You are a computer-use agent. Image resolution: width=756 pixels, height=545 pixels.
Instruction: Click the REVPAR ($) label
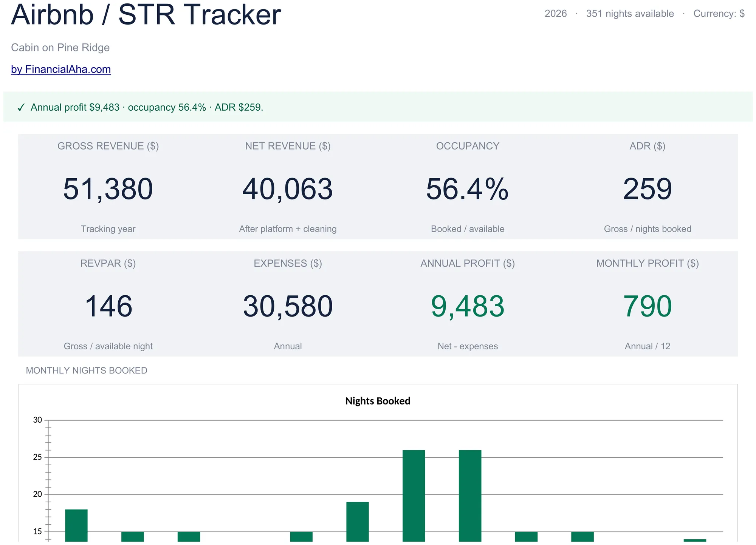point(108,263)
